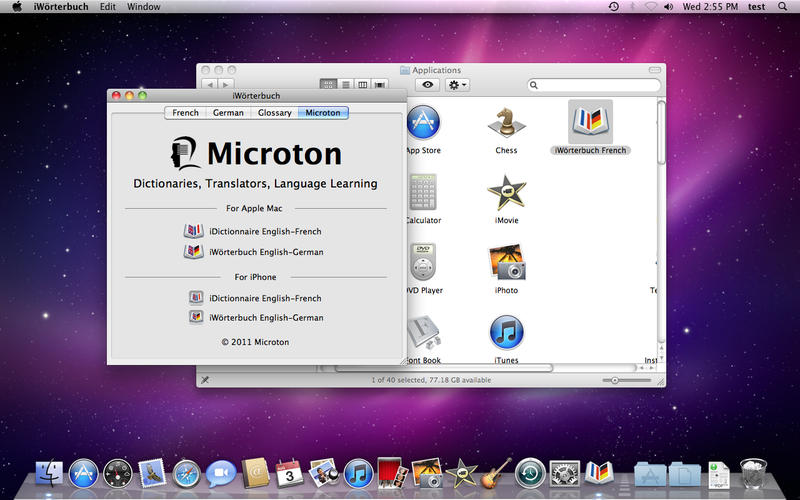This screenshot has height=500, width=800.
Task: Switch Finder to column view
Action: pos(362,85)
